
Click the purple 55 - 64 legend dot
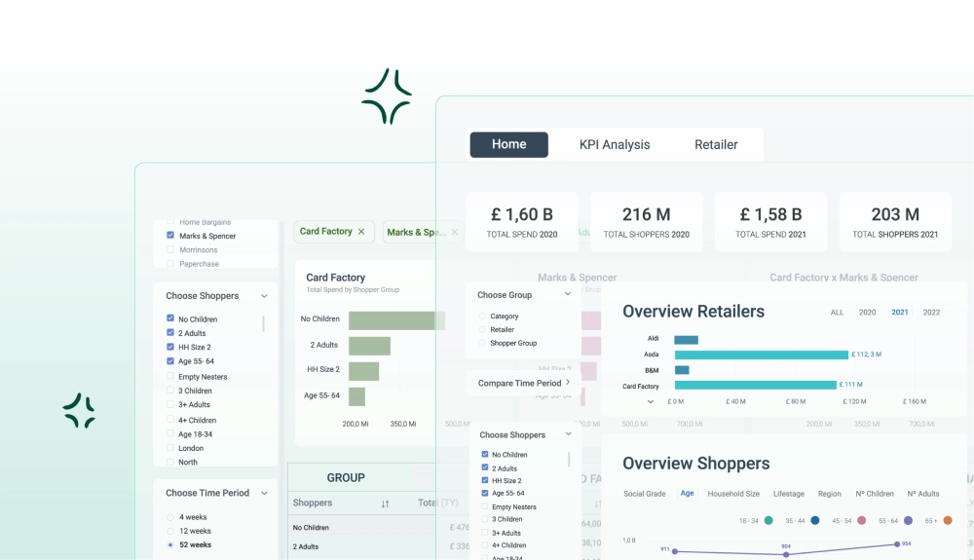point(908,521)
